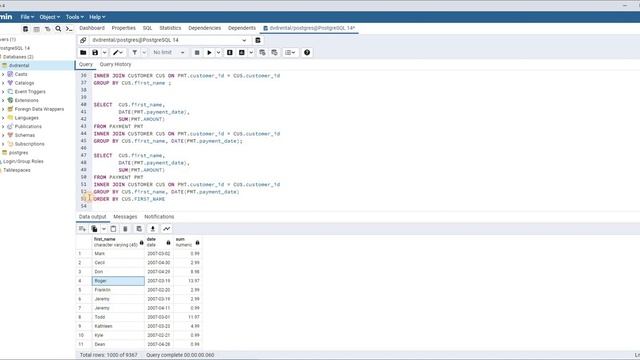Click the connection status link icon
Viewport: 640px width, 360px height.
83,40
